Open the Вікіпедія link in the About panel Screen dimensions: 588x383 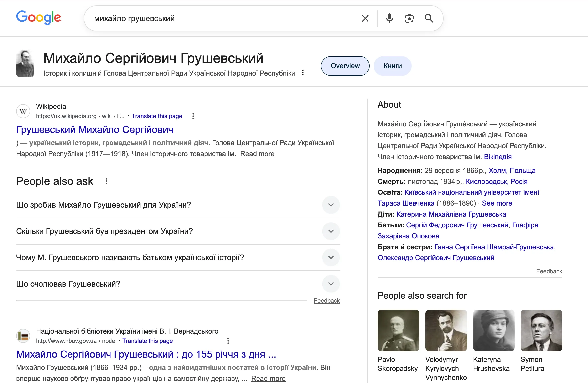coord(498,157)
